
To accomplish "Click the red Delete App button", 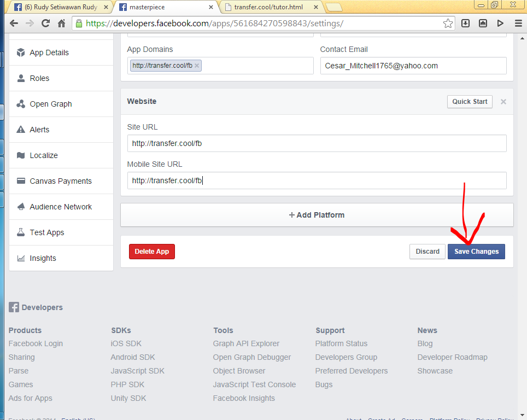I will pos(152,252).
